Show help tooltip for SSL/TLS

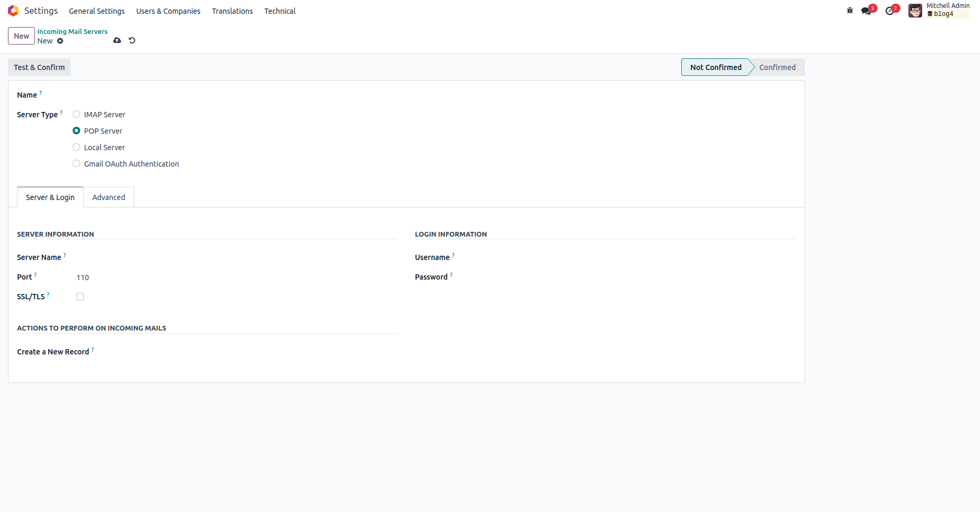point(48,294)
